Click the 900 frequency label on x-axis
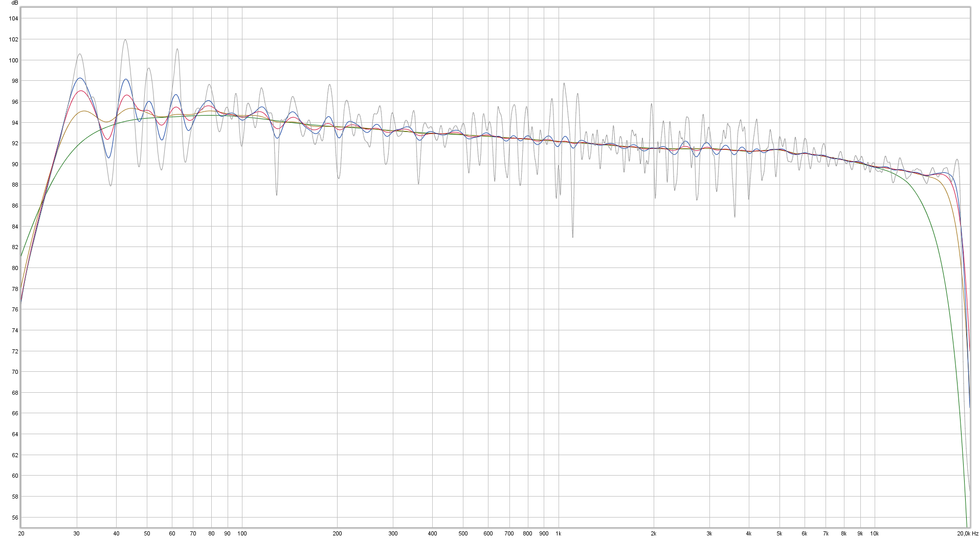 coord(544,533)
